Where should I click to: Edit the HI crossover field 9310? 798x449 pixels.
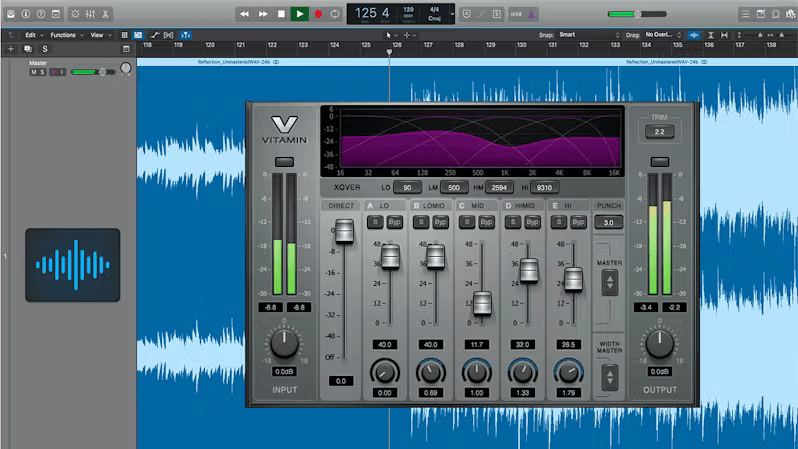point(544,188)
